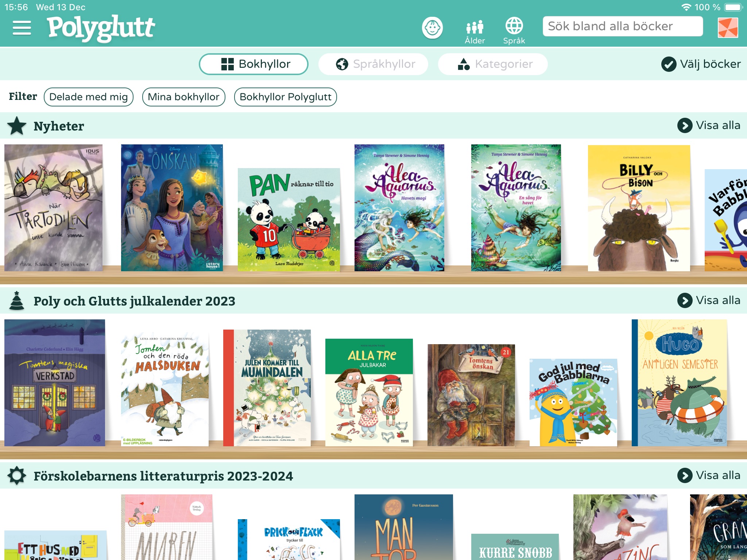Open the bird-on-branch book cover
Image resolution: width=747 pixels, height=560 pixels.
620,527
